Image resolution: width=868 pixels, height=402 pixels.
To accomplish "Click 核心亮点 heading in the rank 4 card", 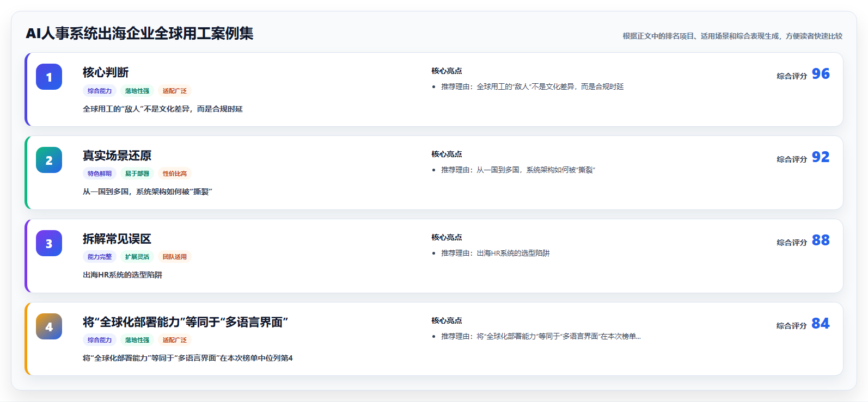I will click(x=447, y=320).
